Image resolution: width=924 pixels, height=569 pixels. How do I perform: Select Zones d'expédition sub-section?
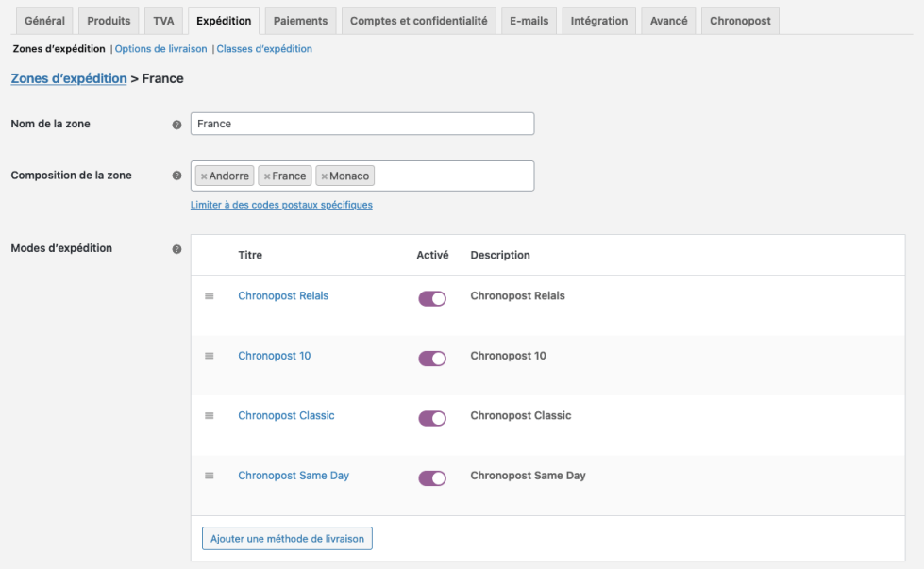(x=59, y=49)
